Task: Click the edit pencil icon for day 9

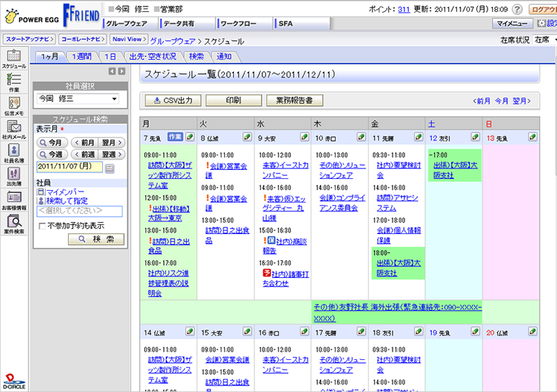Action: coord(304,137)
